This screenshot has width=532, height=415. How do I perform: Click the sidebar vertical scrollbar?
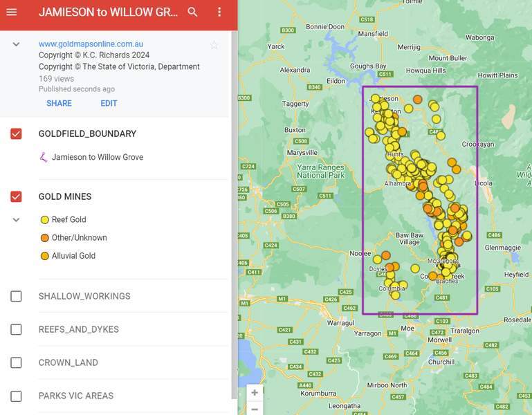234,215
